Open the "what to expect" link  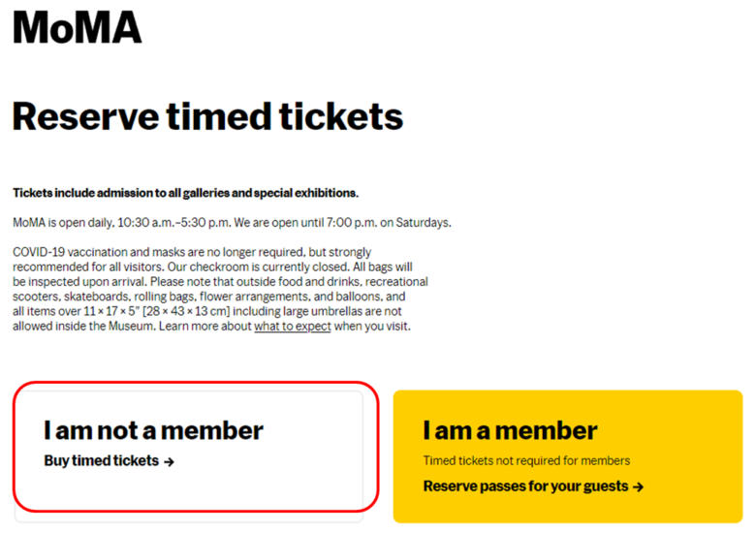click(x=293, y=327)
